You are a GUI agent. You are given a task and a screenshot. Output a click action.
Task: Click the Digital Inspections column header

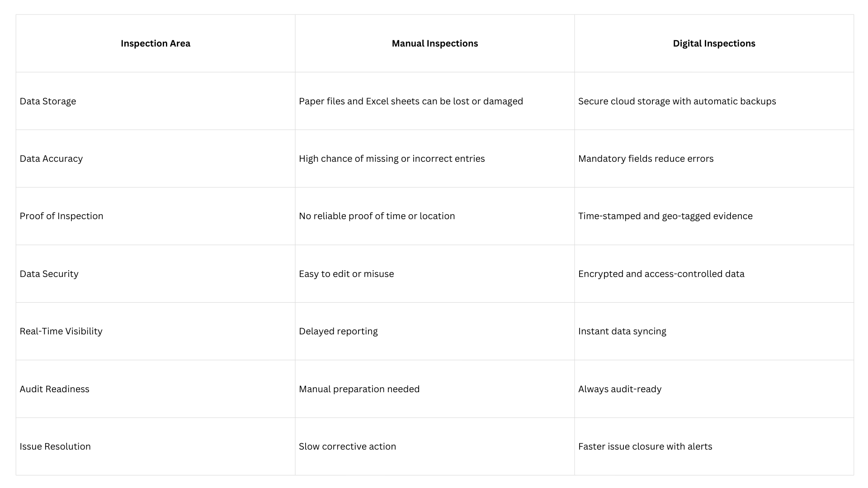point(714,43)
